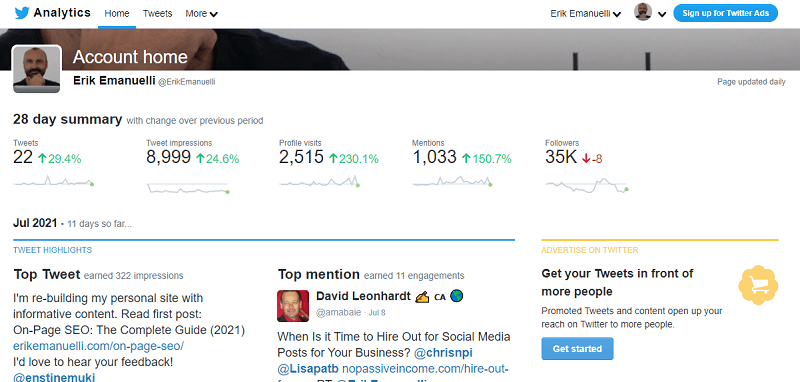
Task: Open the Tweets tab
Action: click(157, 14)
